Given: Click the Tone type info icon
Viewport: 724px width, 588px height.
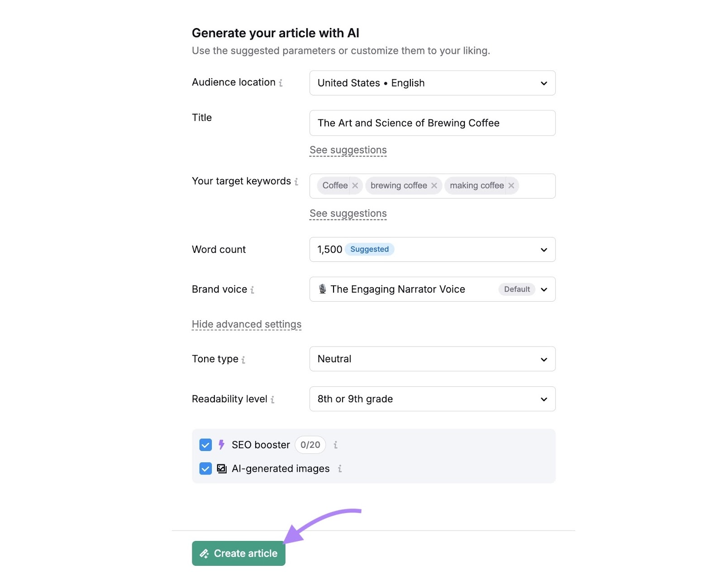Looking at the screenshot, I should pos(244,360).
